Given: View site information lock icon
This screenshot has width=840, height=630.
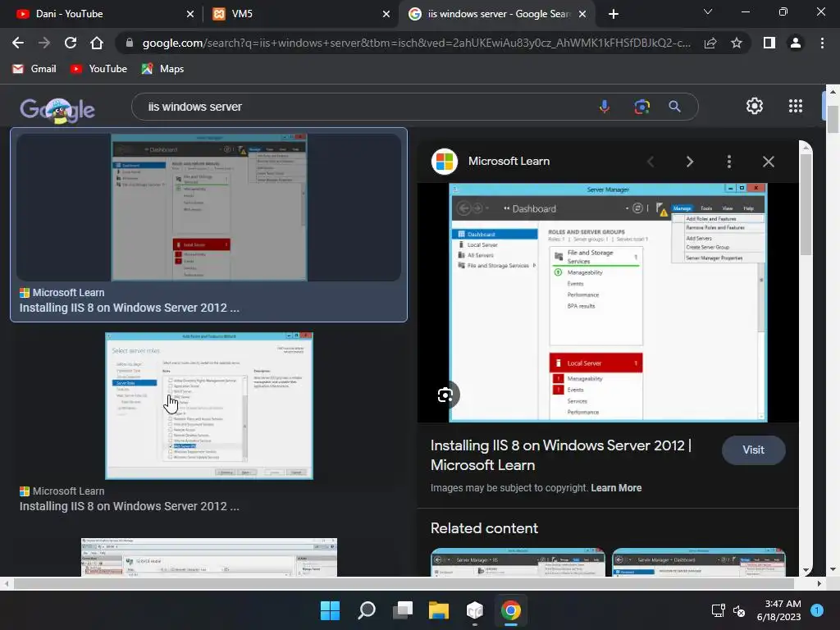Looking at the screenshot, I should [129, 43].
